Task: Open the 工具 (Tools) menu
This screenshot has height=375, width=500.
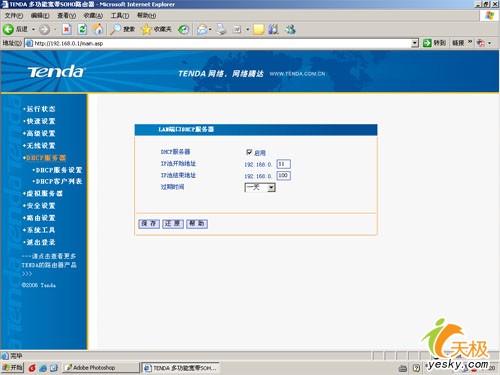Action: coord(120,15)
